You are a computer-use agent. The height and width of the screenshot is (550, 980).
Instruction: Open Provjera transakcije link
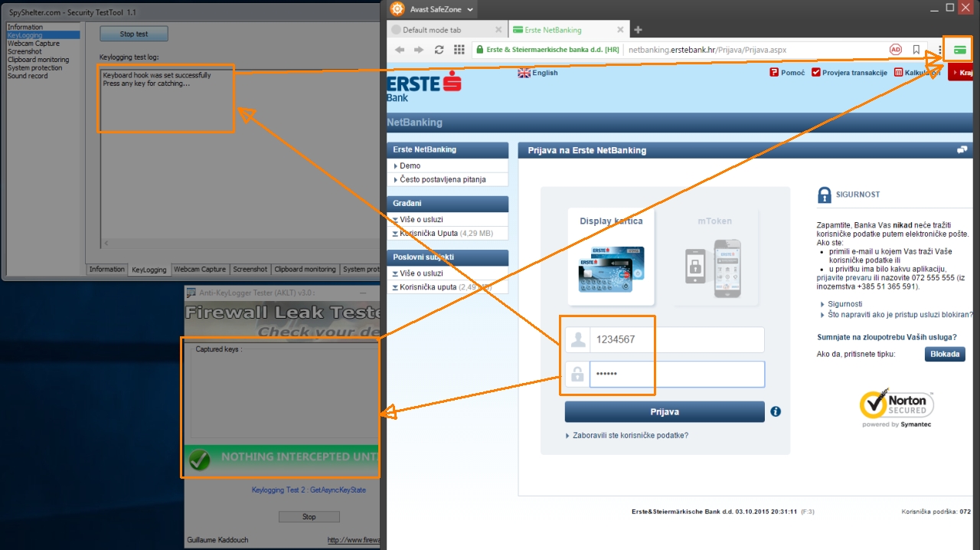point(849,73)
